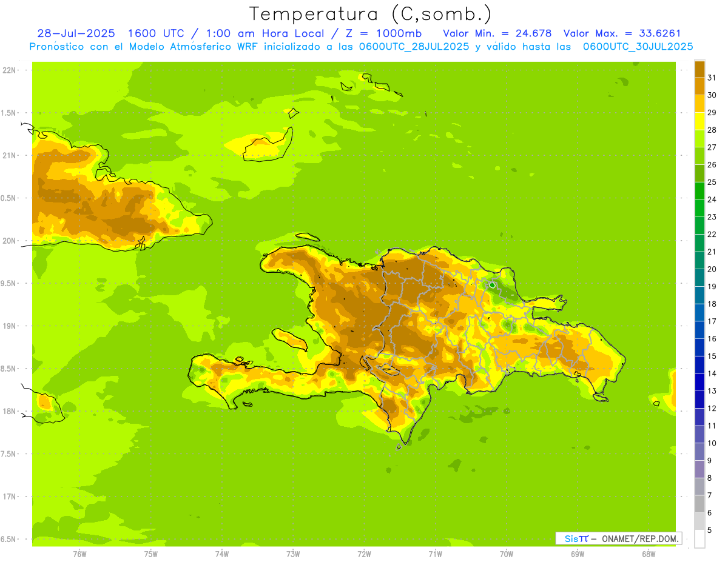The height and width of the screenshot is (562, 728).
Task: Select legend value "5"
Action: pos(710,530)
